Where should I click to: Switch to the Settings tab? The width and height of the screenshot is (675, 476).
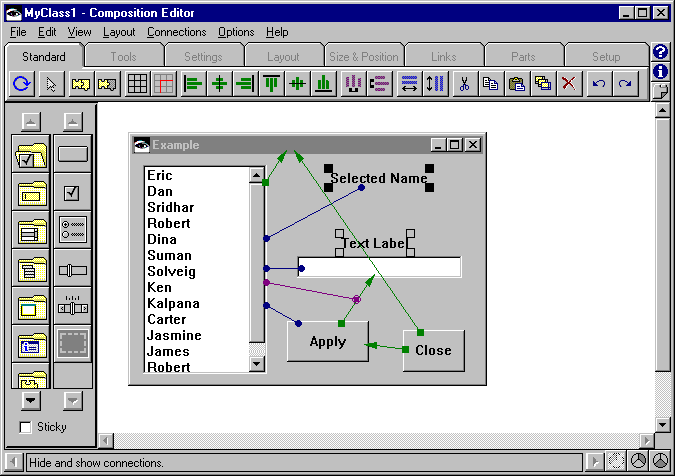(x=203, y=57)
